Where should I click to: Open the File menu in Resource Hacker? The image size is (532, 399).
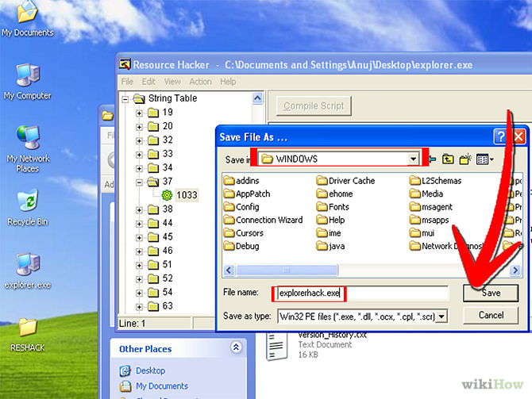coord(127,82)
